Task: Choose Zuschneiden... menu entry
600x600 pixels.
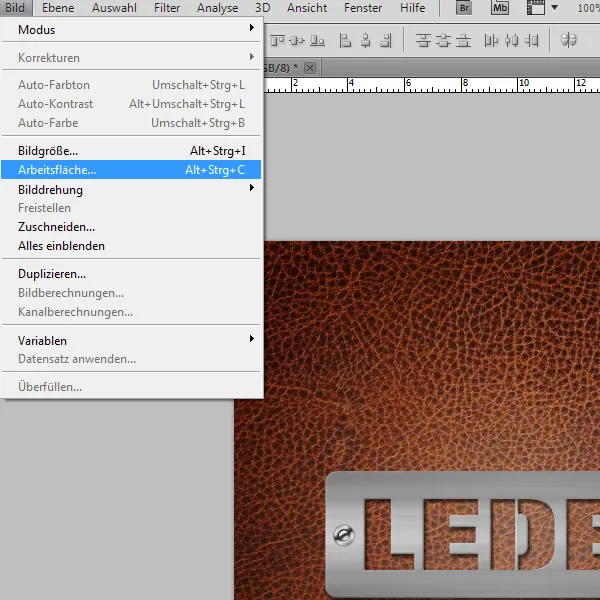Action: 57,227
